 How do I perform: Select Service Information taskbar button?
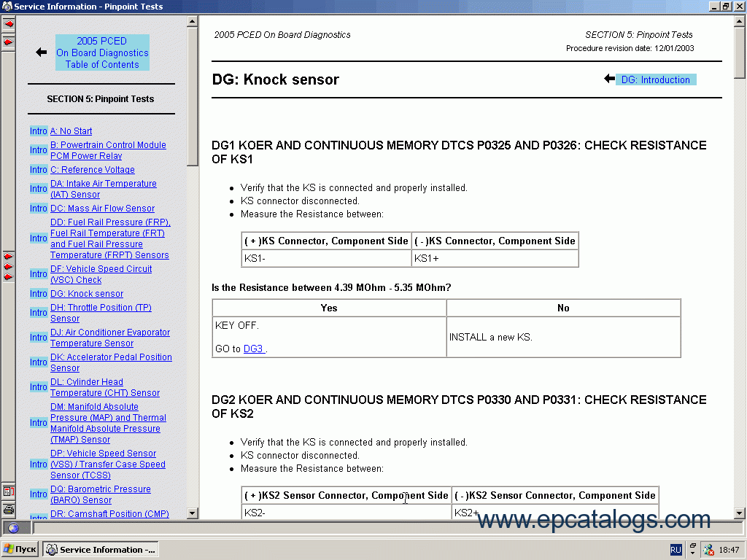[100, 550]
